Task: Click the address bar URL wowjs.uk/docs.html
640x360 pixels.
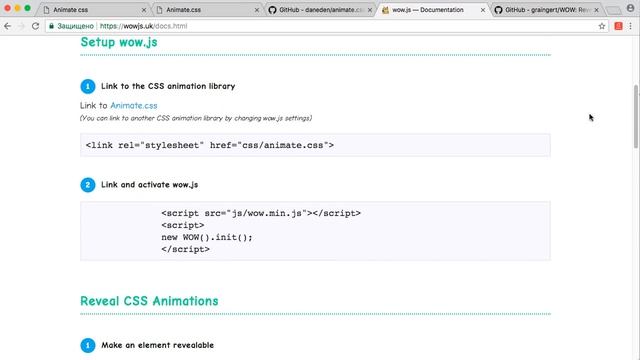Action: coord(143,26)
